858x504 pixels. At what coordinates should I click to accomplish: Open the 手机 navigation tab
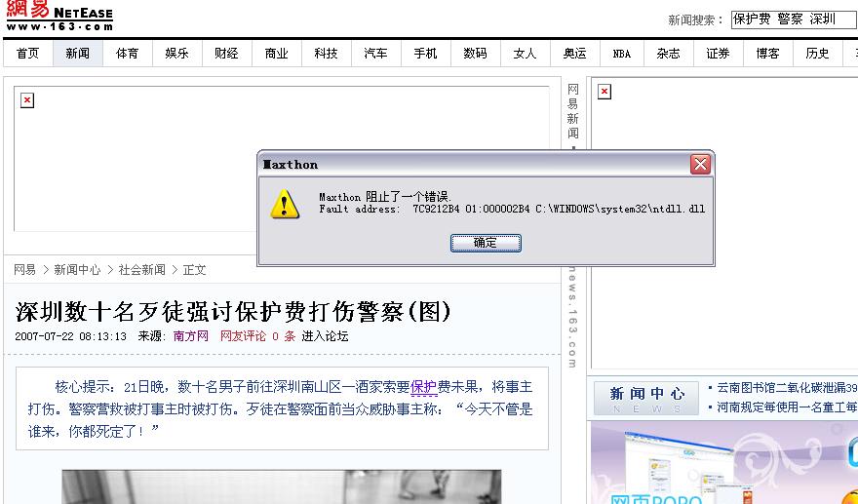426,54
